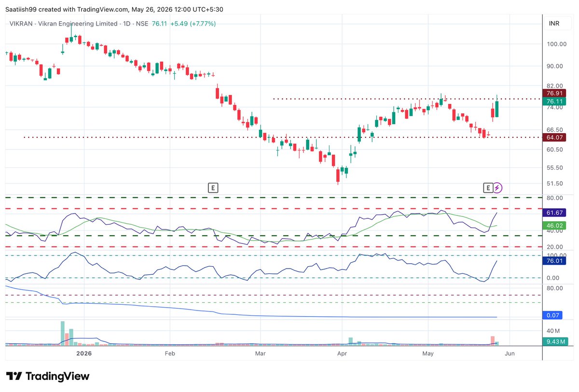The height and width of the screenshot is (392, 579).
Task: Click the Feb label on the time axis
Action: click(x=170, y=353)
